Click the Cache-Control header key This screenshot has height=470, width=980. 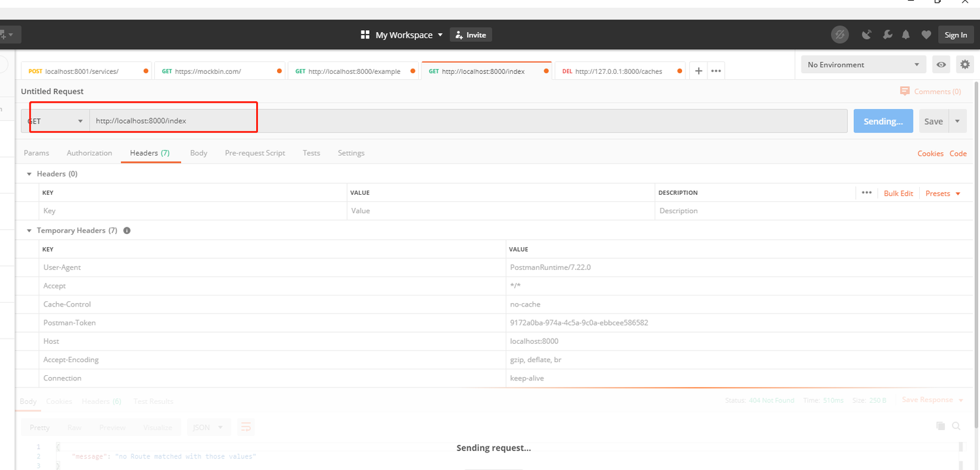(x=67, y=304)
